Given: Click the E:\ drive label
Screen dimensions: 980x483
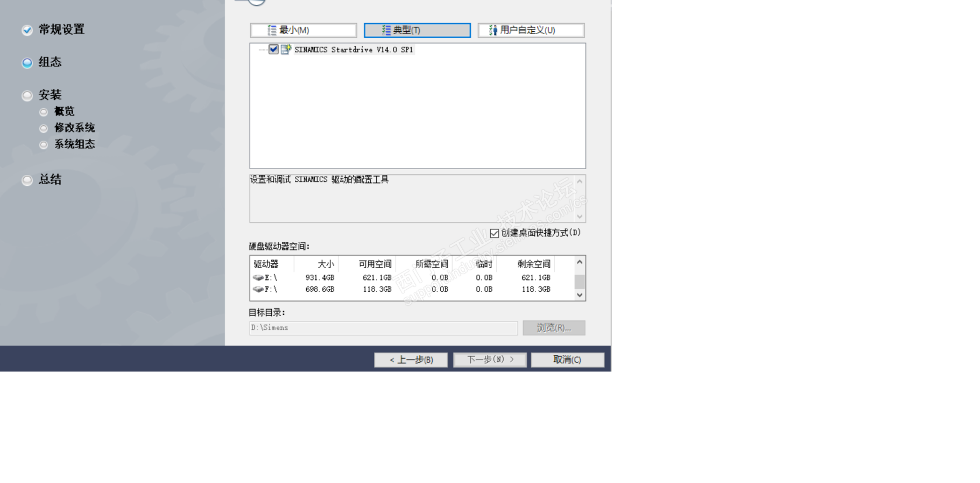Looking at the screenshot, I should point(271,278).
